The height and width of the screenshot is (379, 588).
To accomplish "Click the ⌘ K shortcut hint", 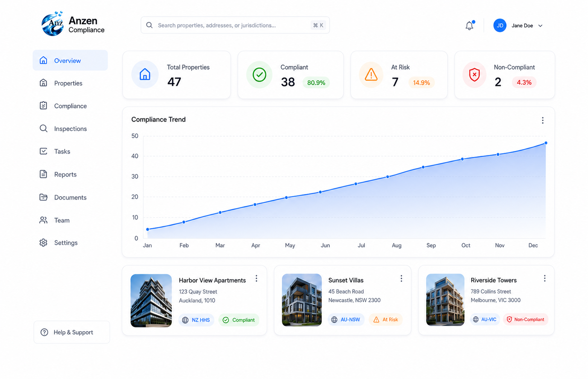I will 318,25.
